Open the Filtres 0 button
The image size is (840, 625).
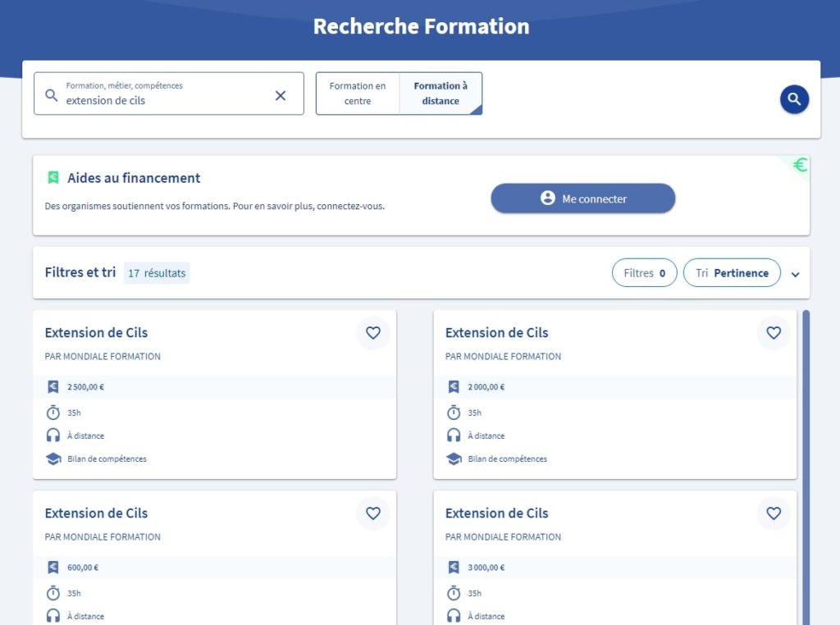click(x=645, y=272)
